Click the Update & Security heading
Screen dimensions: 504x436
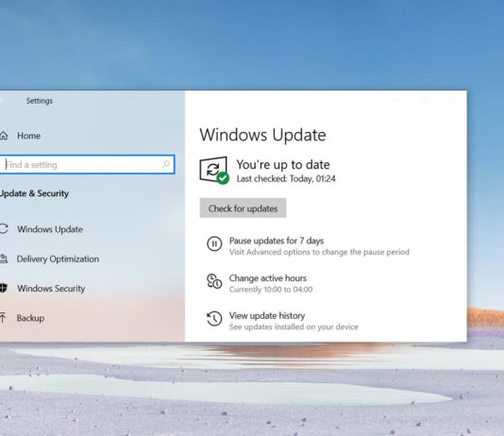tap(34, 193)
